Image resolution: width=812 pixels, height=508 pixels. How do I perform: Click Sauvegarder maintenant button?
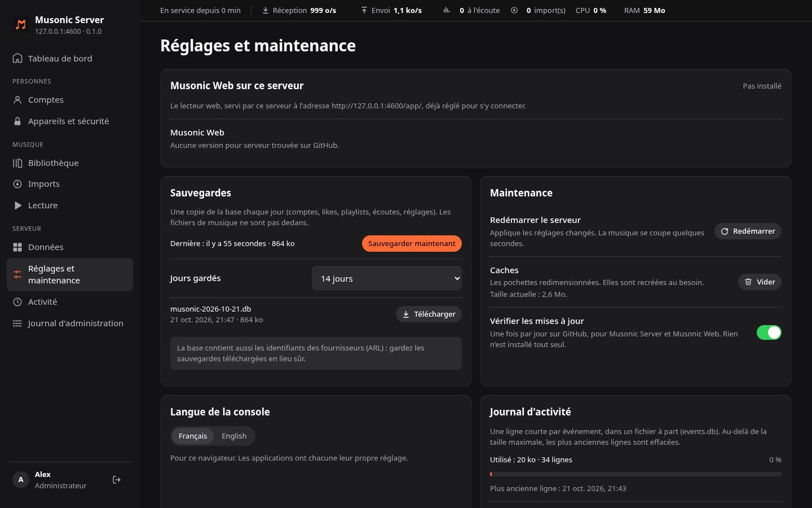pyautogui.click(x=412, y=243)
